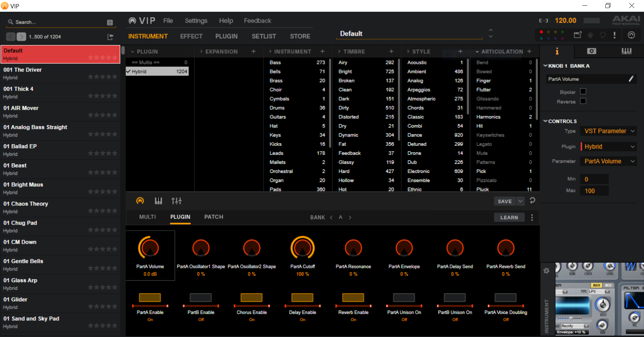Switch to the EFFECT tab
Viewport: 644px width, 337px height.
(x=191, y=36)
